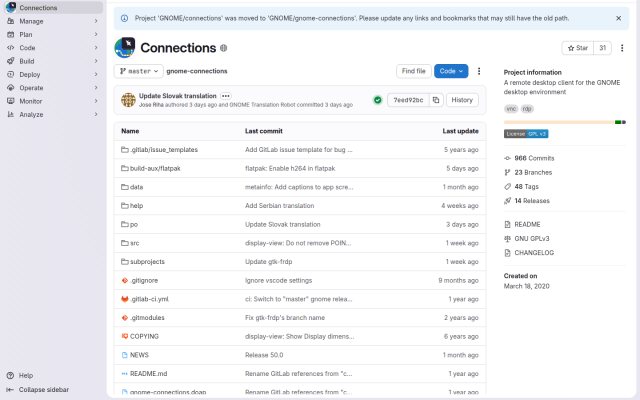Viewport: 640px width, 400px height.
Task: Click the Analyze chart icon
Action: coord(11,114)
